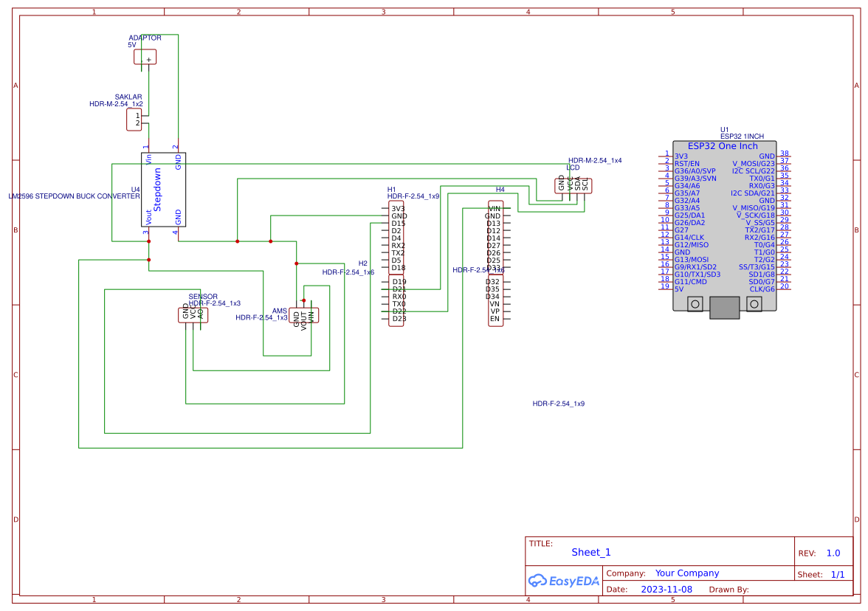868x611 pixels.
Task: Select the ADAPTOR 5V connector symbol
Action: coord(145,57)
